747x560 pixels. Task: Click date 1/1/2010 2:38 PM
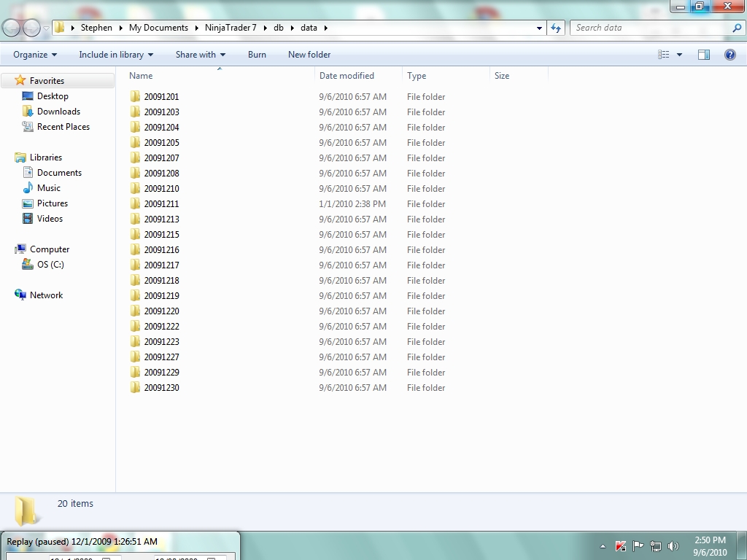(352, 204)
